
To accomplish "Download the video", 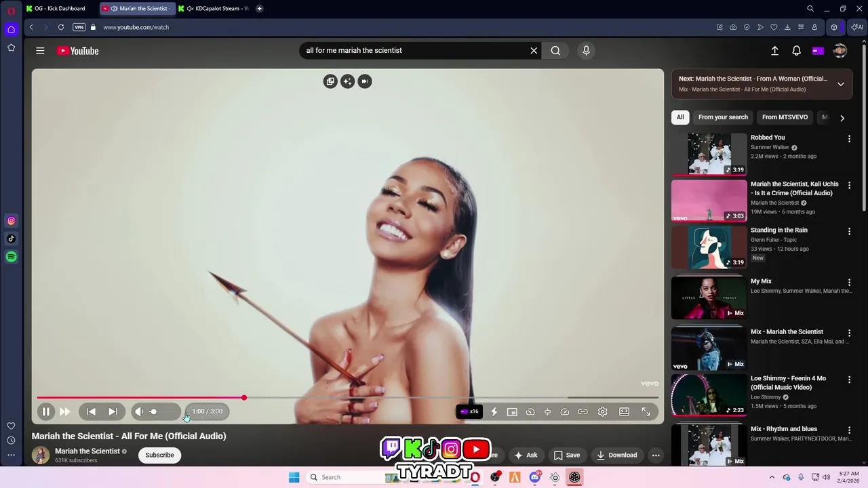I will pyautogui.click(x=616, y=455).
